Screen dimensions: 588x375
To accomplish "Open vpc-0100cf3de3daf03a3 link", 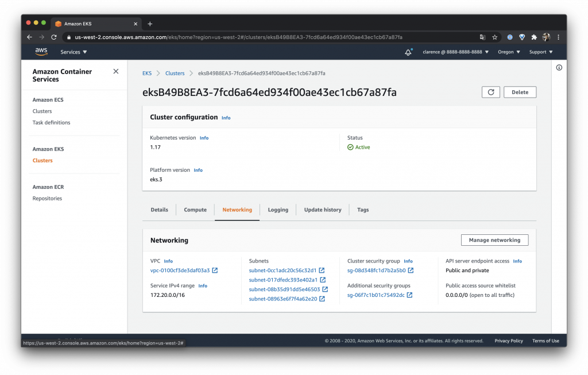I will tap(180, 270).
